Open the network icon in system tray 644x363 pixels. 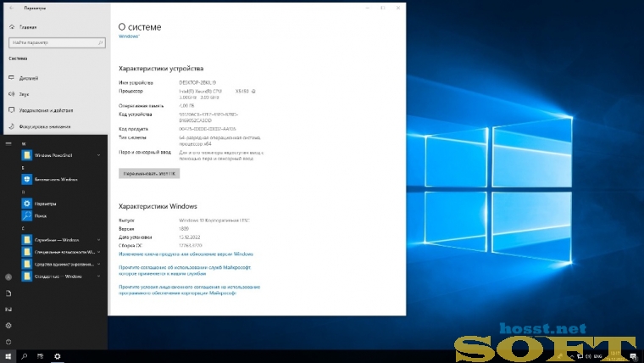tap(580, 356)
